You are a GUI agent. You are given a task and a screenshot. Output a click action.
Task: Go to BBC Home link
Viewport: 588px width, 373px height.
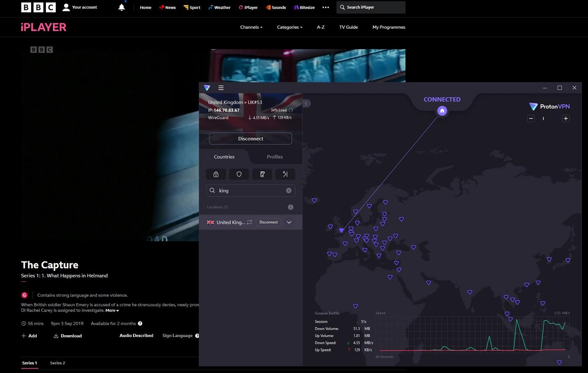[146, 7]
